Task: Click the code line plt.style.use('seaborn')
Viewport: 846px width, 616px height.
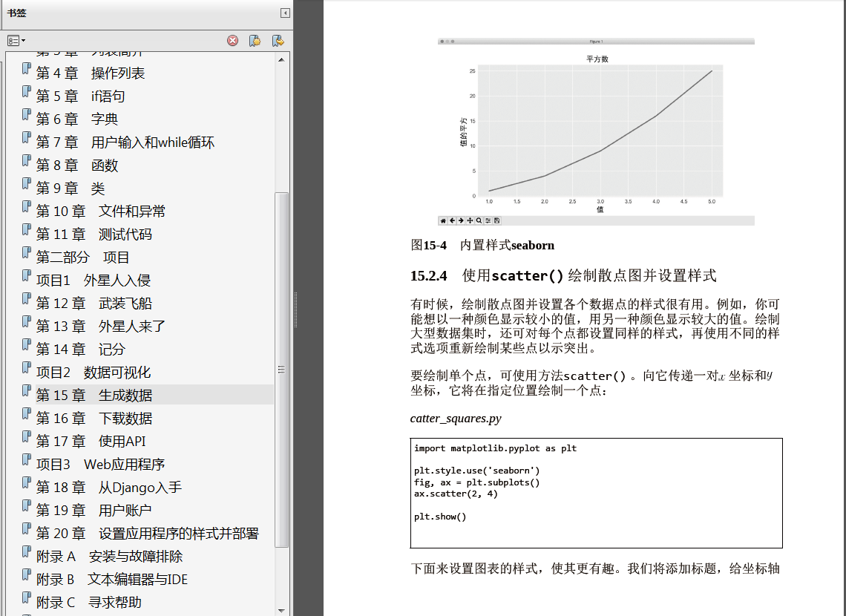Action: click(476, 471)
